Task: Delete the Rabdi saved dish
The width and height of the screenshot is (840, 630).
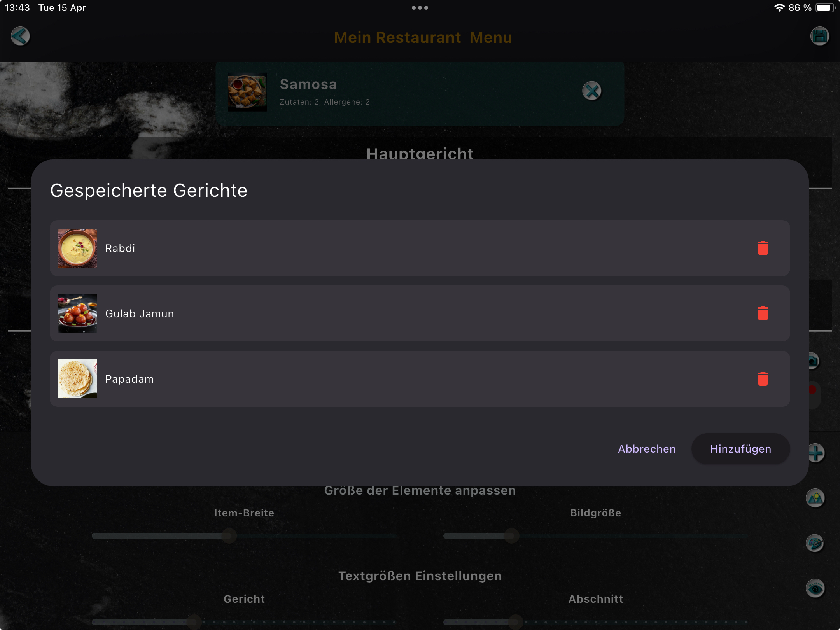Action: click(x=762, y=248)
